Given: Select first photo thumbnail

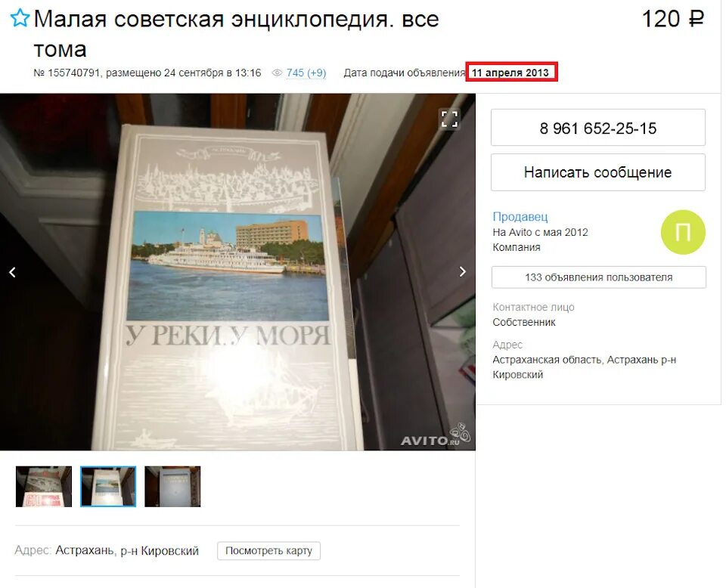Looking at the screenshot, I should tap(44, 486).
